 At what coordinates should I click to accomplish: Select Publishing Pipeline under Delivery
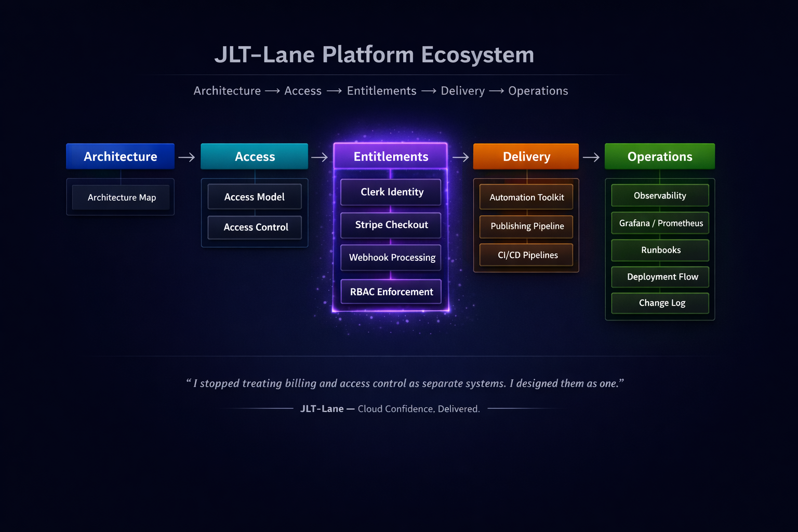pyautogui.click(x=526, y=227)
